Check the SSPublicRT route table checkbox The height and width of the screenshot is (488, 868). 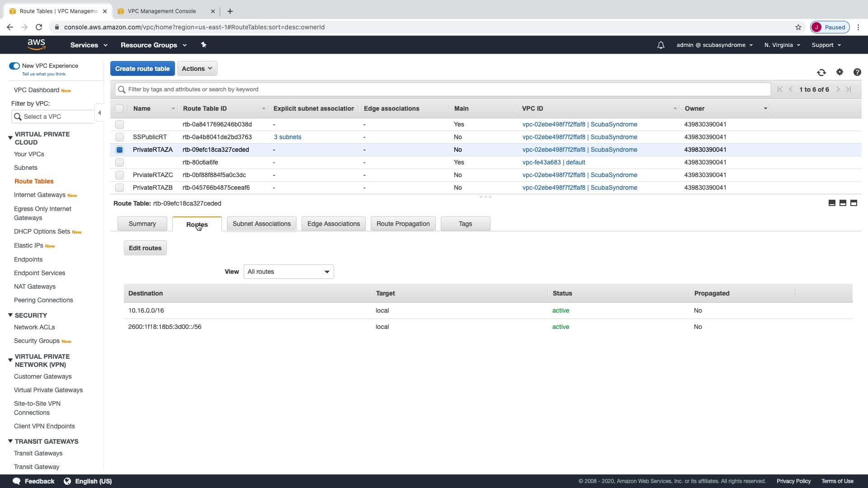coord(119,137)
